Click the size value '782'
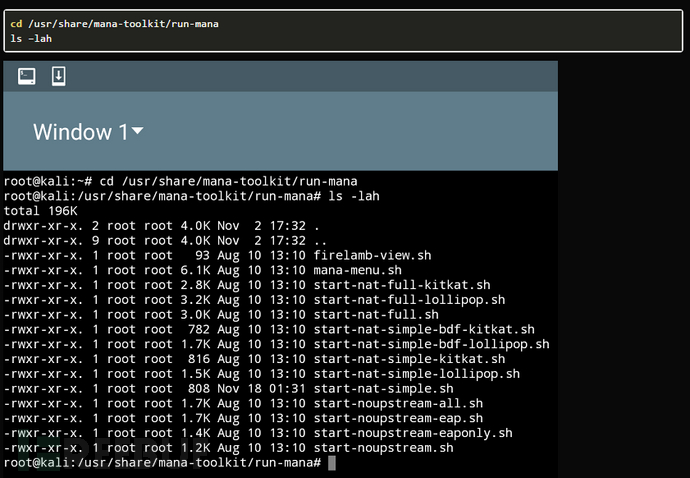The width and height of the screenshot is (690, 478). [x=199, y=329]
